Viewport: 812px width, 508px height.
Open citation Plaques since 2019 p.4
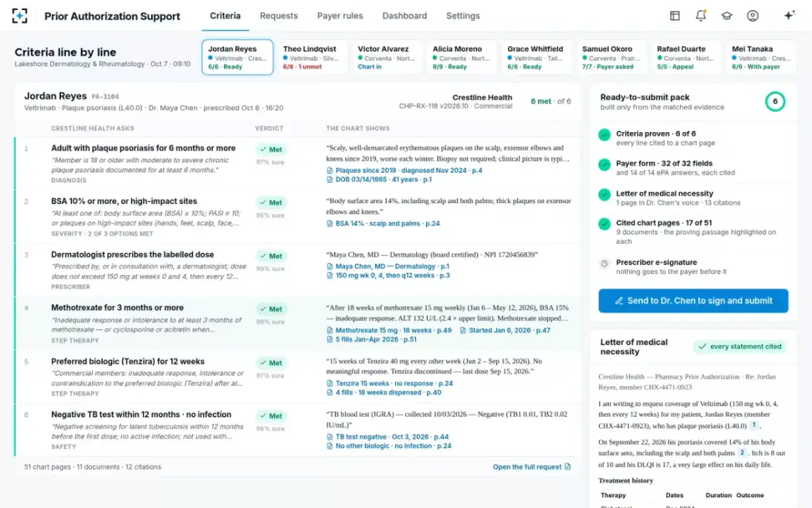pos(404,171)
